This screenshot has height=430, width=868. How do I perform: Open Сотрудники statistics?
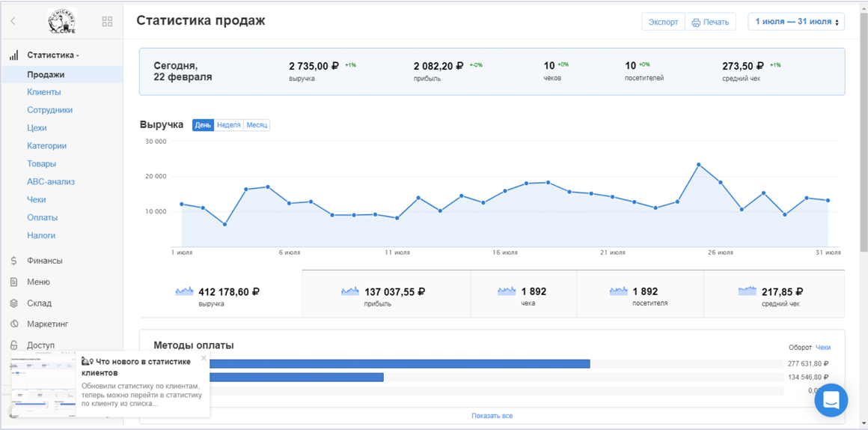50,109
